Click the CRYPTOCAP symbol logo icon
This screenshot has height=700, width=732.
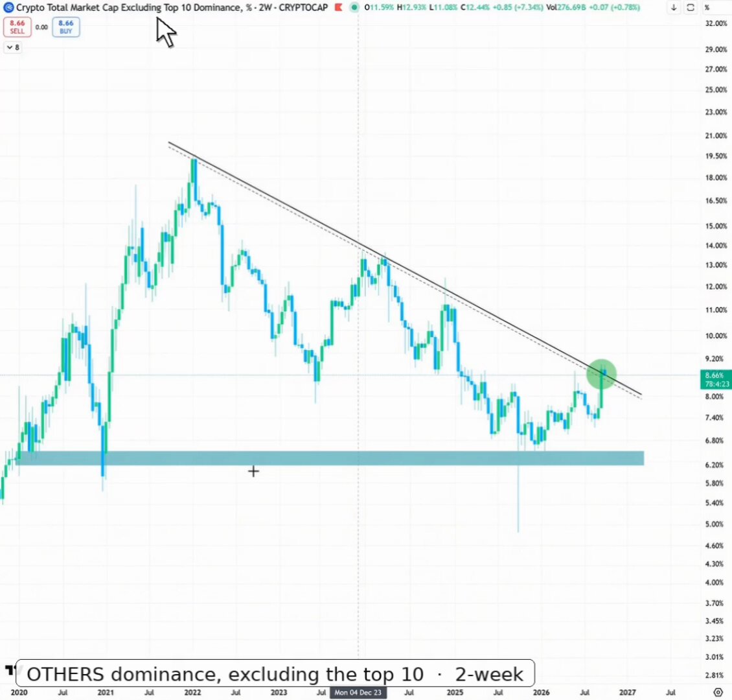[8, 8]
